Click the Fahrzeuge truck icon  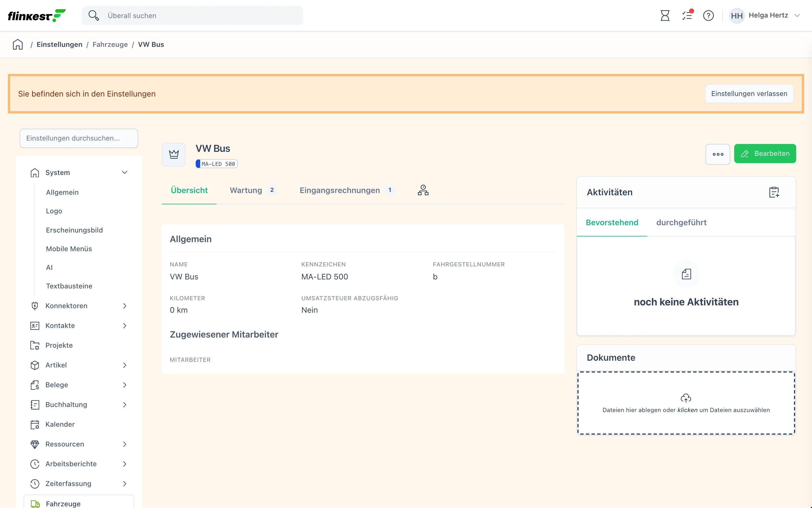tap(36, 504)
